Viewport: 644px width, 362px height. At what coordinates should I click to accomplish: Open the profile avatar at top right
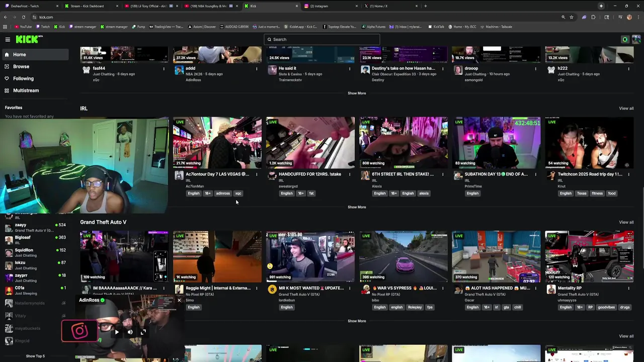coord(636,39)
